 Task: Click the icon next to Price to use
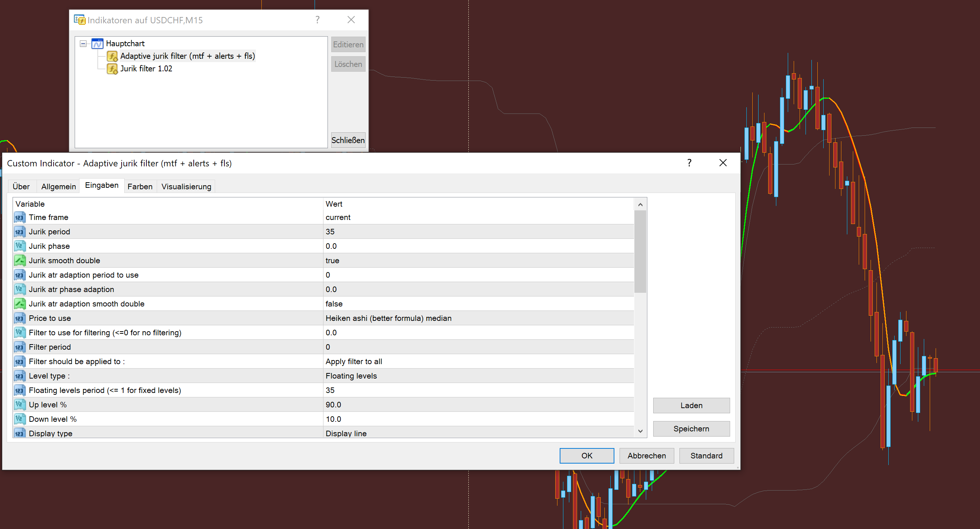(20, 318)
